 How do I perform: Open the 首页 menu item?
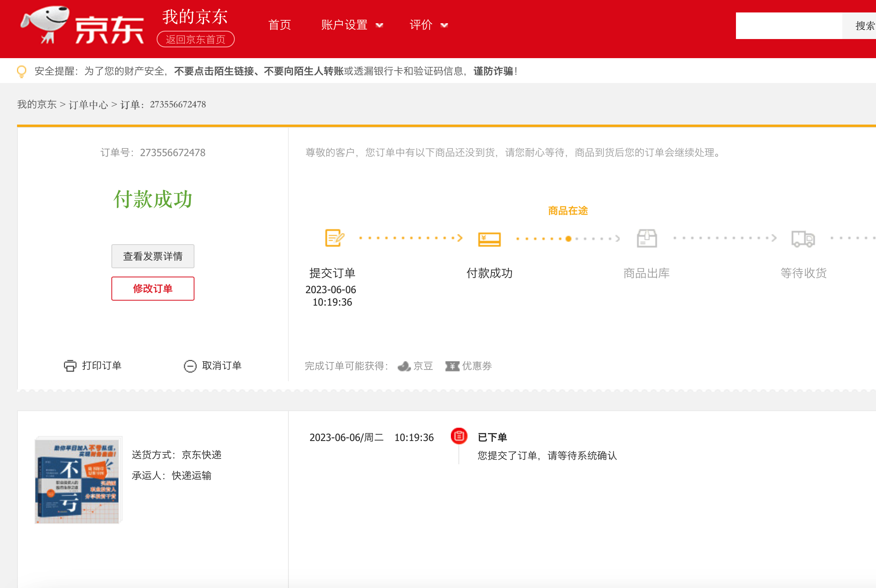coord(279,25)
